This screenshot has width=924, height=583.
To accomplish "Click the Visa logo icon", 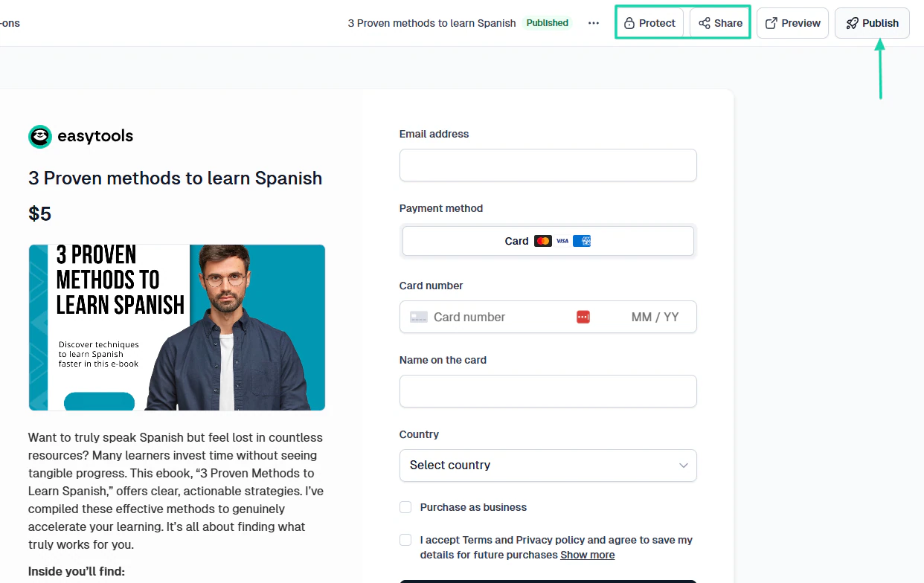I will [562, 241].
